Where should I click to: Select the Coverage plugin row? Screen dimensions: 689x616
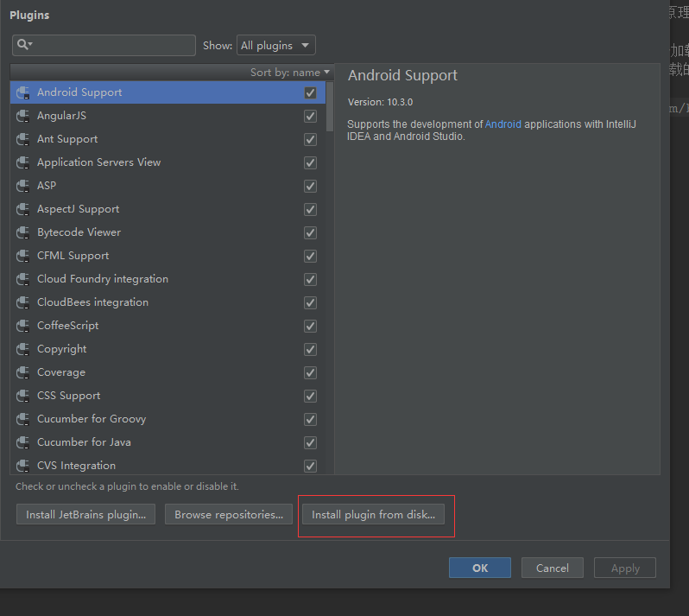point(168,372)
